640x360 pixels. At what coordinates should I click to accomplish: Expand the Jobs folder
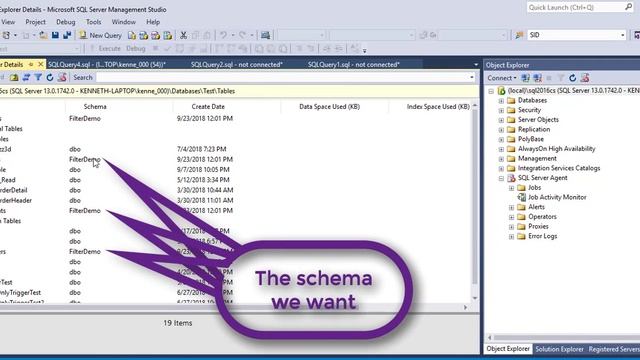[x=511, y=188]
